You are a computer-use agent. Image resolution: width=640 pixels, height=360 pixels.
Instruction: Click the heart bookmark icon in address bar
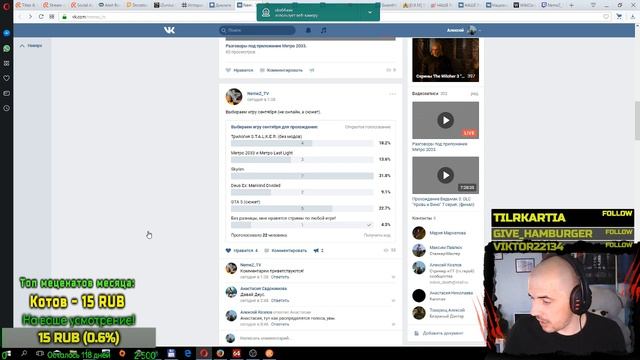click(606, 17)
